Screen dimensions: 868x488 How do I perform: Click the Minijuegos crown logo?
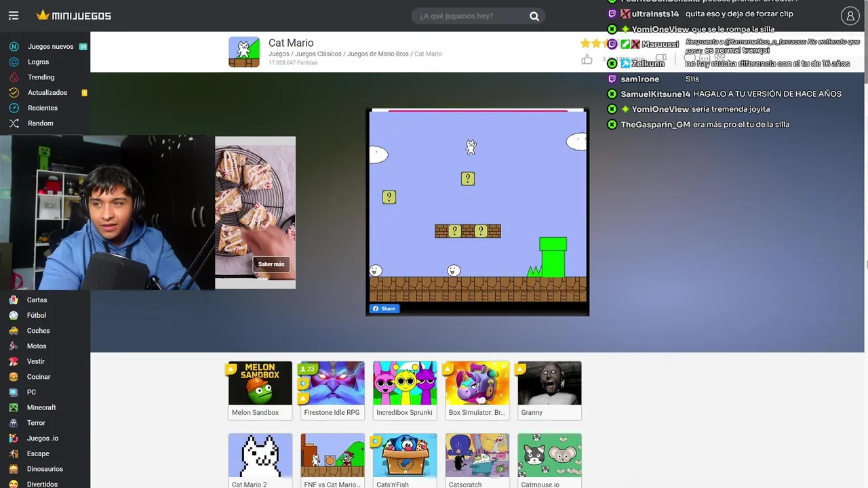pyautogui.click(x=73, y=16)
